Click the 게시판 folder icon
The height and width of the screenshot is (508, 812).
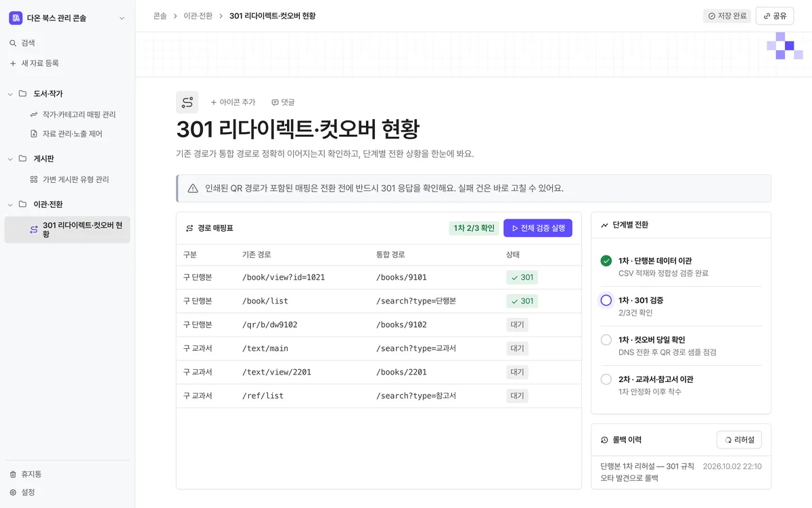(x=23, y=158)
